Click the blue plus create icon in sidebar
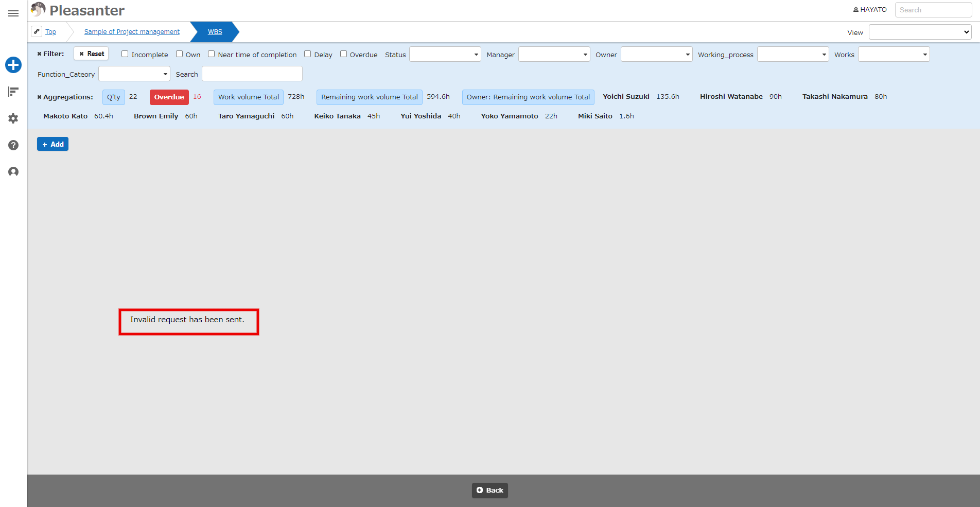 point(13,65)
